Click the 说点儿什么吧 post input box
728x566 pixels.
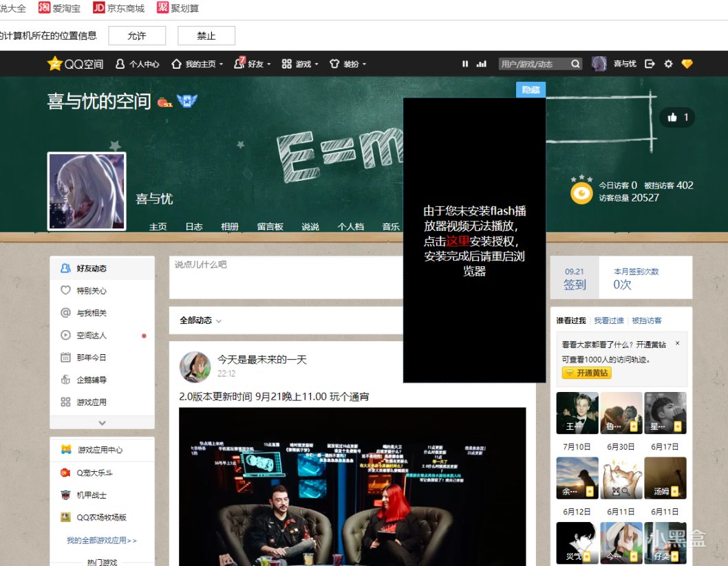click(286, 277)
